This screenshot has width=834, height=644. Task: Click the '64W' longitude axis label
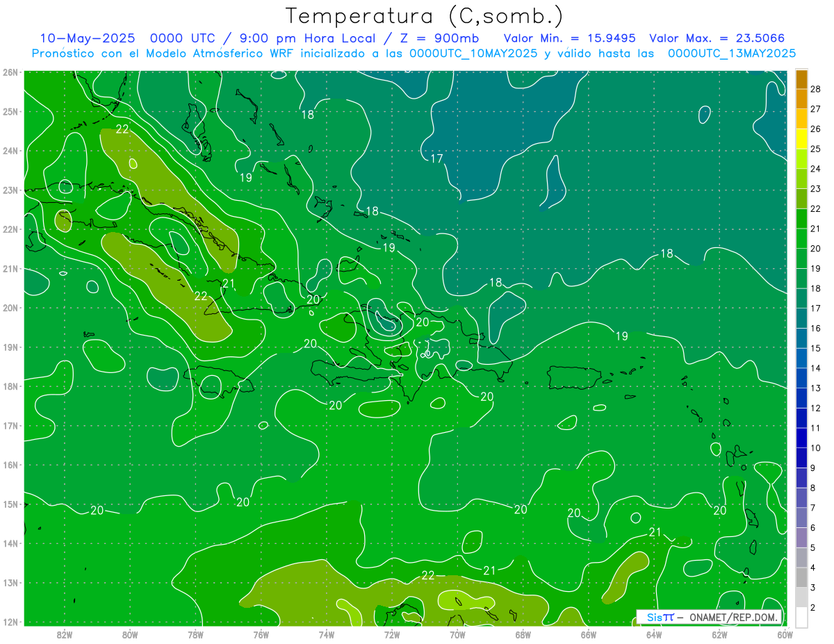[x=653, y=634]
